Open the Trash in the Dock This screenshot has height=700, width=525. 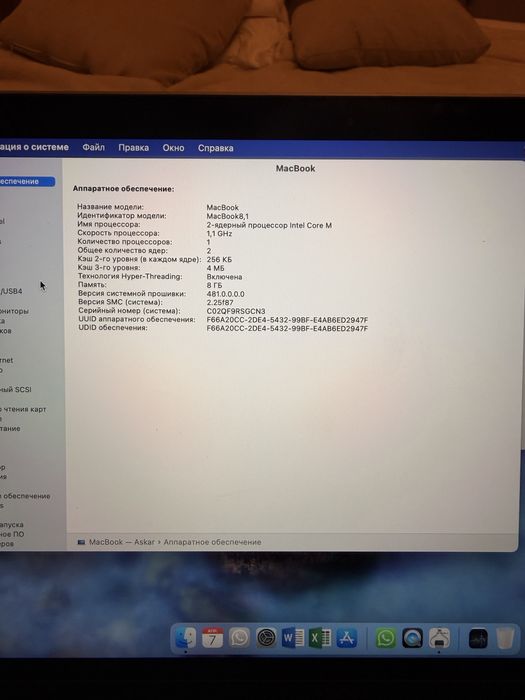point(505,638)
